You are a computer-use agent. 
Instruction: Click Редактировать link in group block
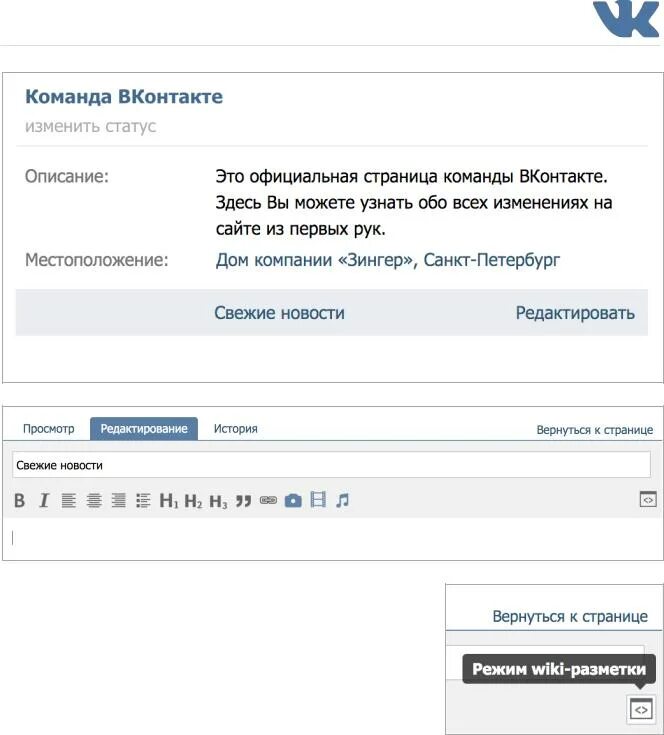(x=575, y=313)
